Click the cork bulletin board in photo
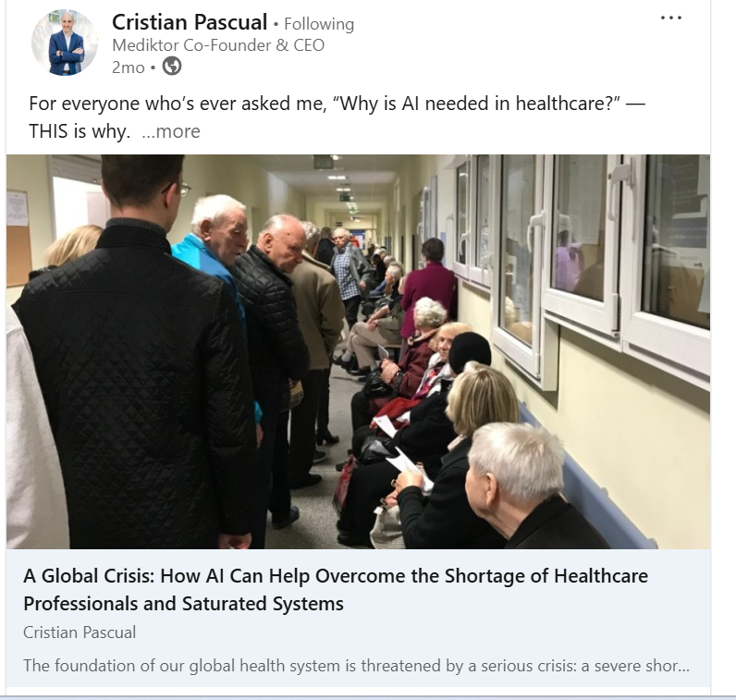 [x=18, y=238]
